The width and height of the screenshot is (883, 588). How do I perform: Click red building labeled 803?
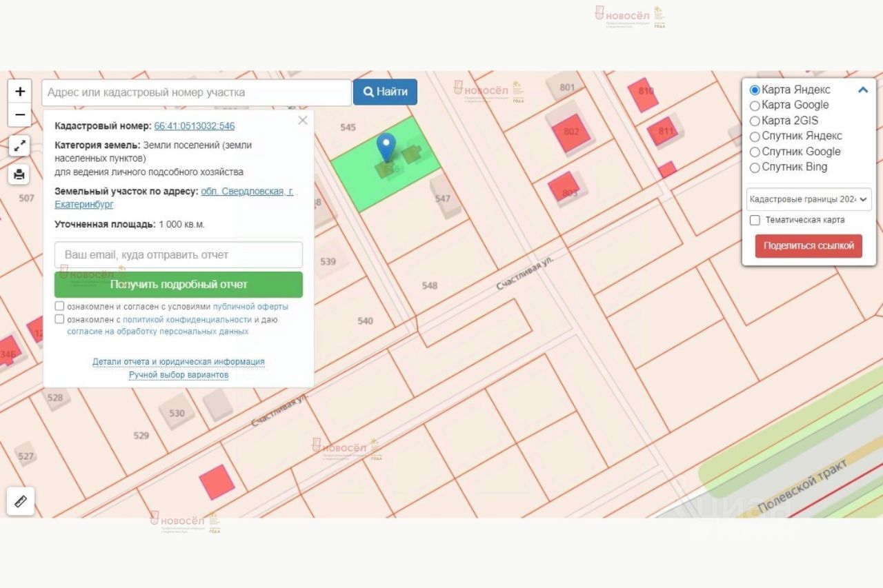click(x=564, y=187)
